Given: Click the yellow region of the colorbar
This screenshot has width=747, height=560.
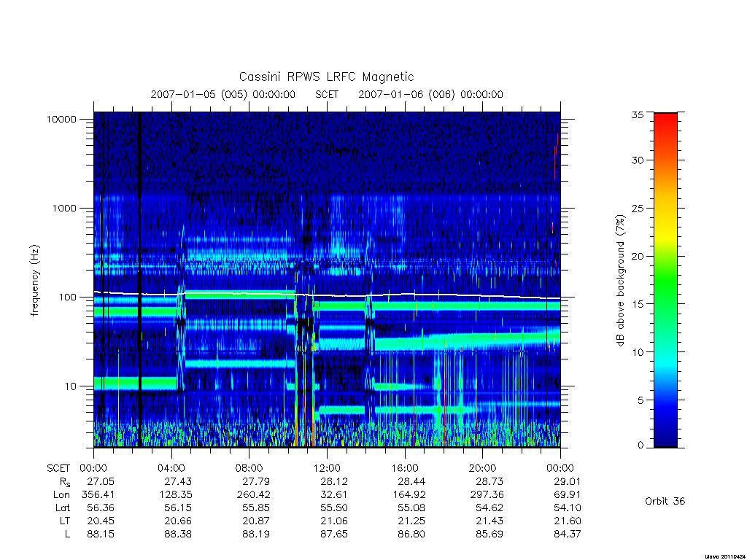Looking at the screenshot, I should [665, 233].
